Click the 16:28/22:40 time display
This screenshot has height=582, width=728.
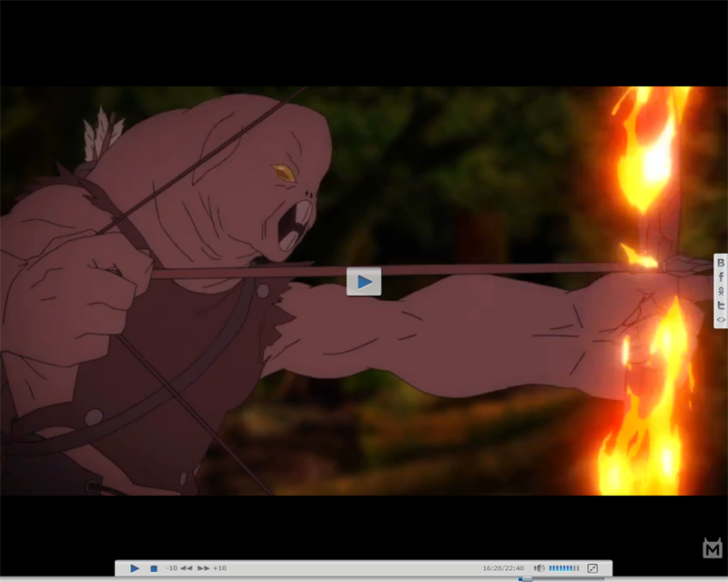point(503,568)
